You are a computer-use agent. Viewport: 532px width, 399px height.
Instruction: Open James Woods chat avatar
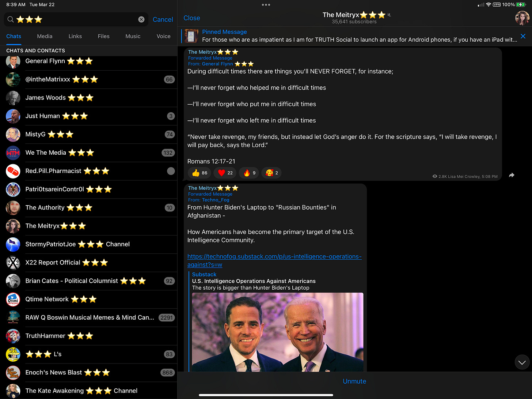[x=13, y=98]
